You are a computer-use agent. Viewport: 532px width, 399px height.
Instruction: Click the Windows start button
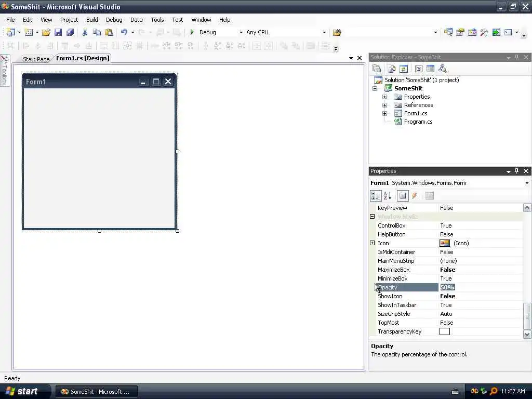point(24,391)
